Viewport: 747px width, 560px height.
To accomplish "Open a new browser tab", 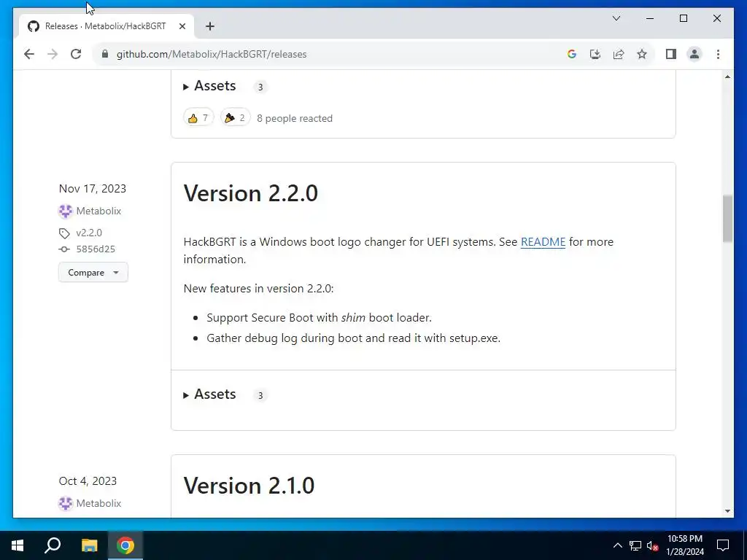I will pos(209,27).
